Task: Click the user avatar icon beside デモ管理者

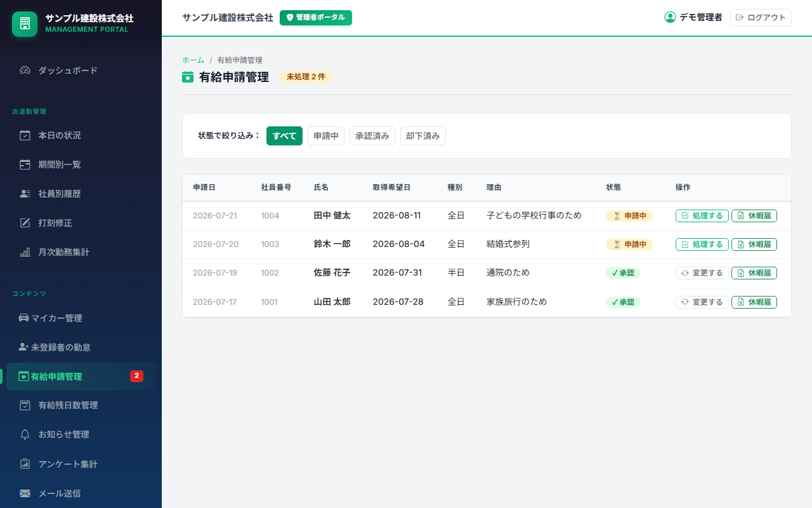Action: (x=670, y=17)
